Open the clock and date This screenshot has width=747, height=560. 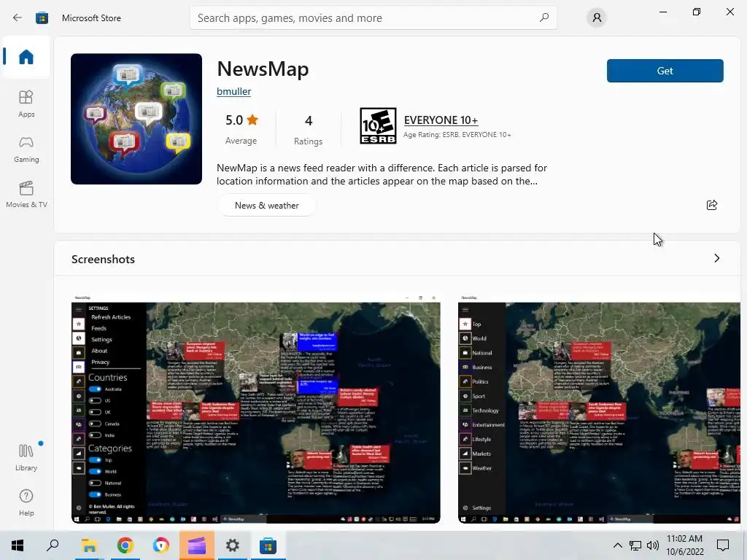coord(684,545)
